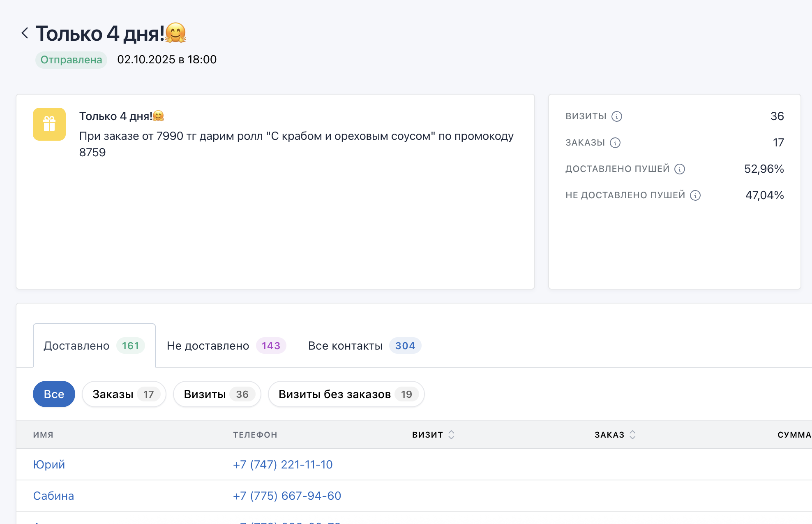Filter by Заказы 17
The width and height of the screenshot is (812, 524).
124,394
